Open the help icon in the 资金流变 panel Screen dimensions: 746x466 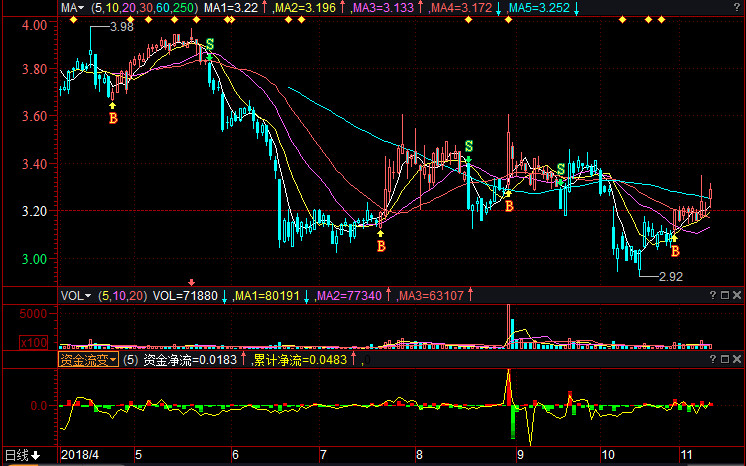tap(713, 359)
